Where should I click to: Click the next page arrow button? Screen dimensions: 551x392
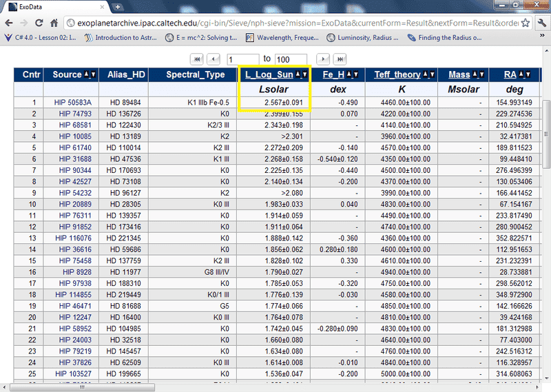pos(322,59)
